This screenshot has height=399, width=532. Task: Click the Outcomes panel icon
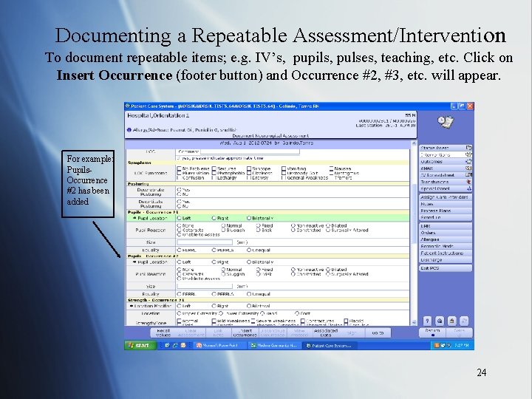point(468,162)
